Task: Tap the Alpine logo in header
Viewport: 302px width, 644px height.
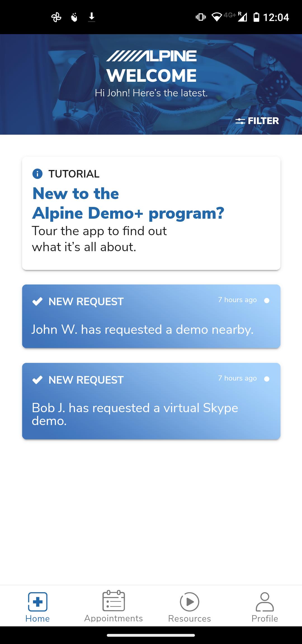Action: pyautogui.click(x=151, y=56)
